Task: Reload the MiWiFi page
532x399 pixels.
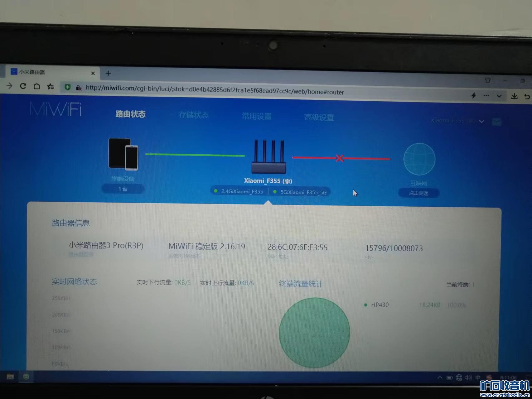Action: coord(23,86)
